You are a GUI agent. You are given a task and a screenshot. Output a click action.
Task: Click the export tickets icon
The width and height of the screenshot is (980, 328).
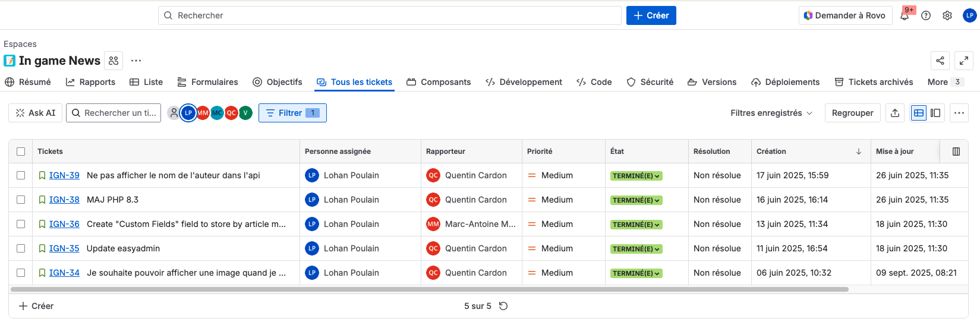click(895, 113)
